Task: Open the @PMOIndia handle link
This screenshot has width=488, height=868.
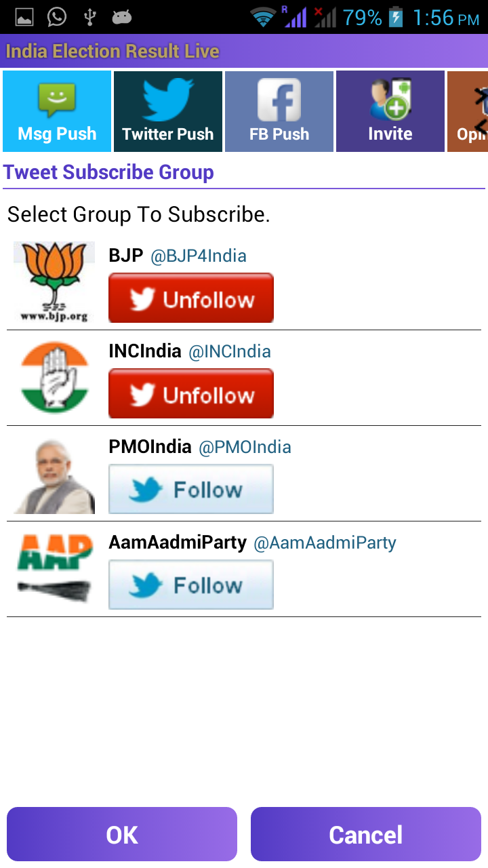Action: pyautogui.click(x=245, y=447)
